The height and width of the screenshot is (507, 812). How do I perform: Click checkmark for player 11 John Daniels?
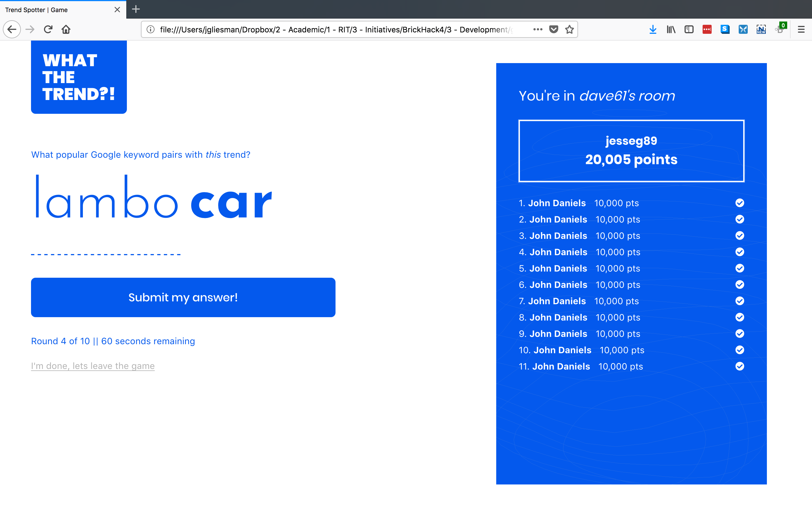pyautogui.click(x=740, y=366)
